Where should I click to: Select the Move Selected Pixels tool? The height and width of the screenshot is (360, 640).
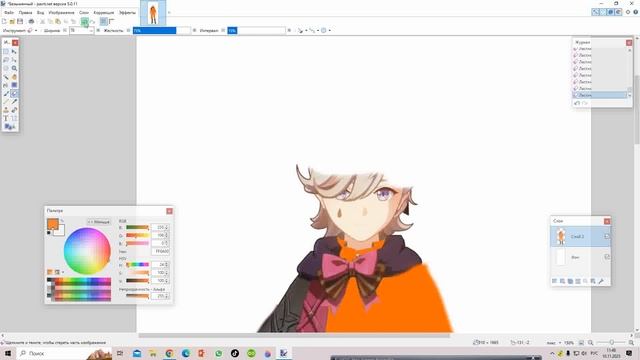coord(14,51)
